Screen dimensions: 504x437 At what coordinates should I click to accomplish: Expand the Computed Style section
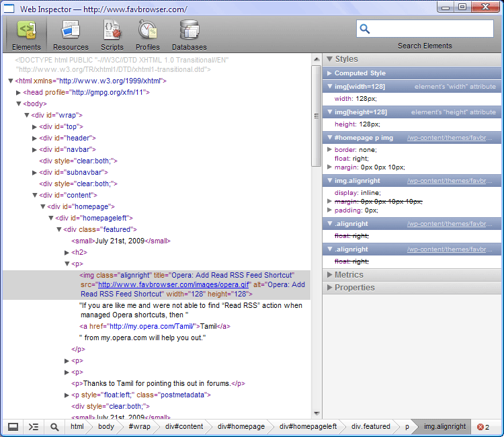pos(360,73)
